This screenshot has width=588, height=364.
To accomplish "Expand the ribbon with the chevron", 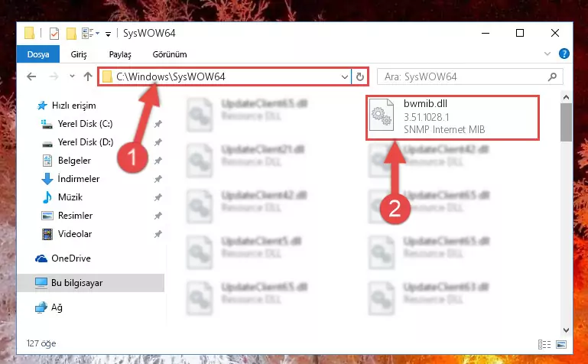I will coord(547,54).
